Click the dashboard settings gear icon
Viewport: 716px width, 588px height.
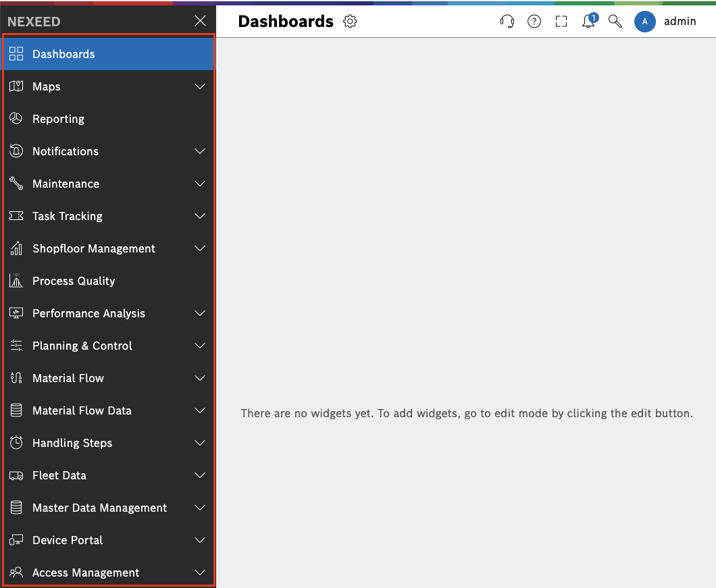pos(350,22)
